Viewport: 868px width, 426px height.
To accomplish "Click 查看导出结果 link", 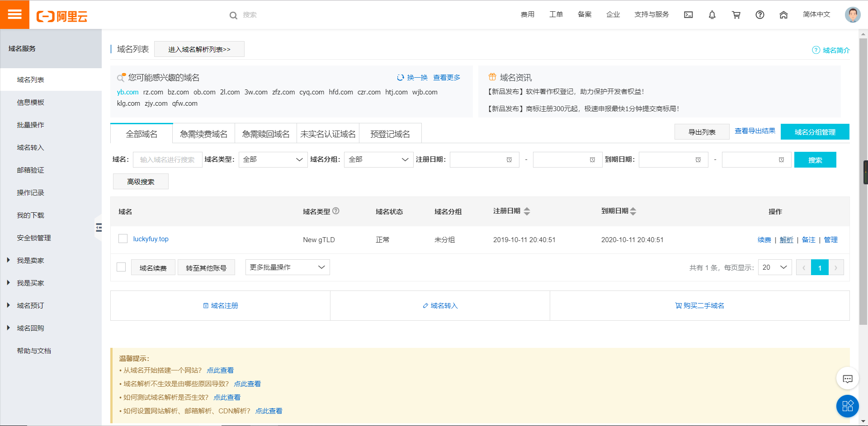I will 755,131.
